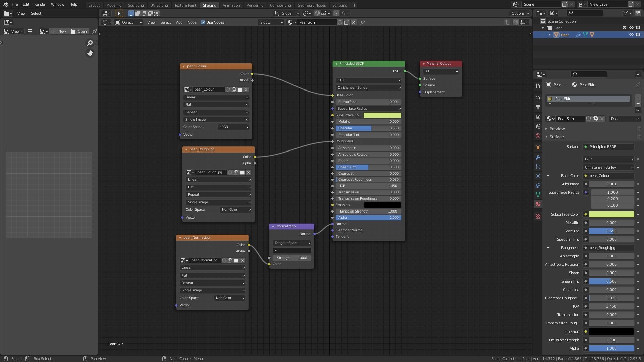644x362 pixels.
Task: Switch to the UV Editing workspace tab
Action: click(159, 5)
